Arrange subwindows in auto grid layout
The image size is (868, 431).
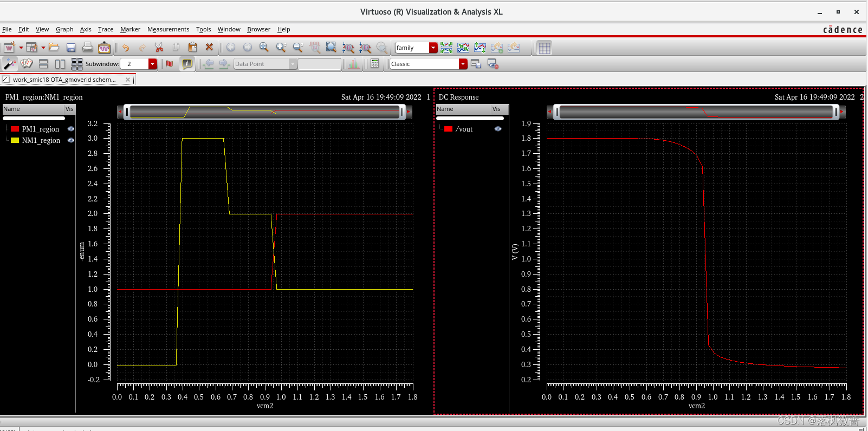(77, 64)
